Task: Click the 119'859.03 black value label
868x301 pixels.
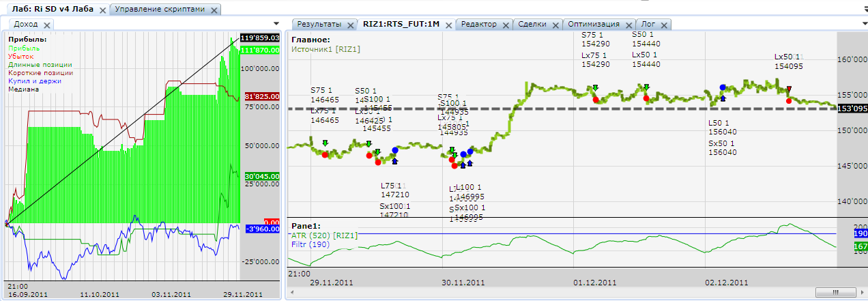Action: click(260, 38)
